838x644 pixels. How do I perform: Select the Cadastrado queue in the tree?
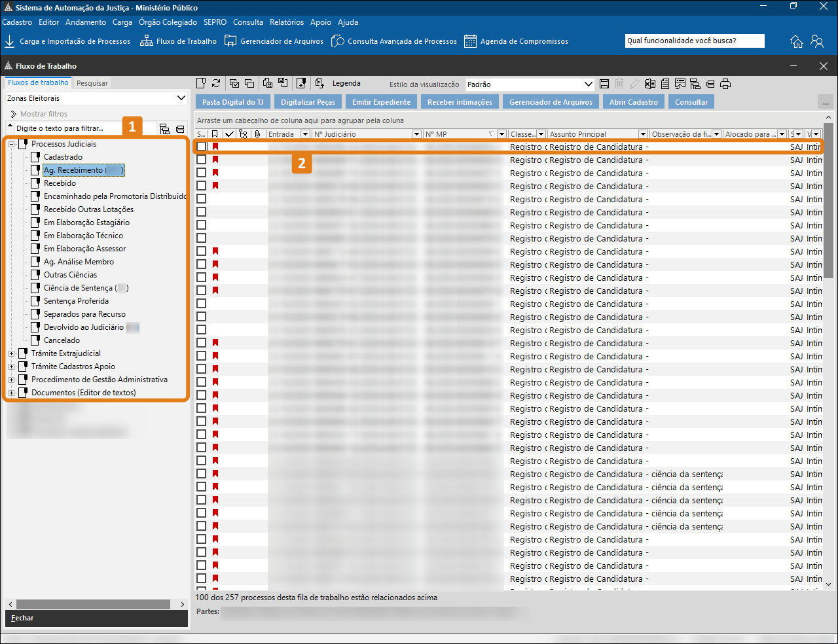coord(63,157)
